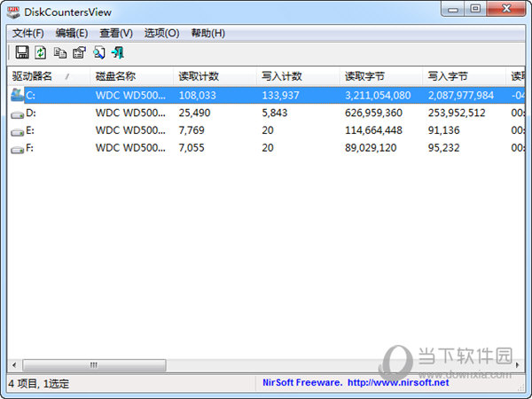The image size is (532, 399).
Task: Click read count 108,033 cell
Action: pyautogui.click(x=197, y=96)
